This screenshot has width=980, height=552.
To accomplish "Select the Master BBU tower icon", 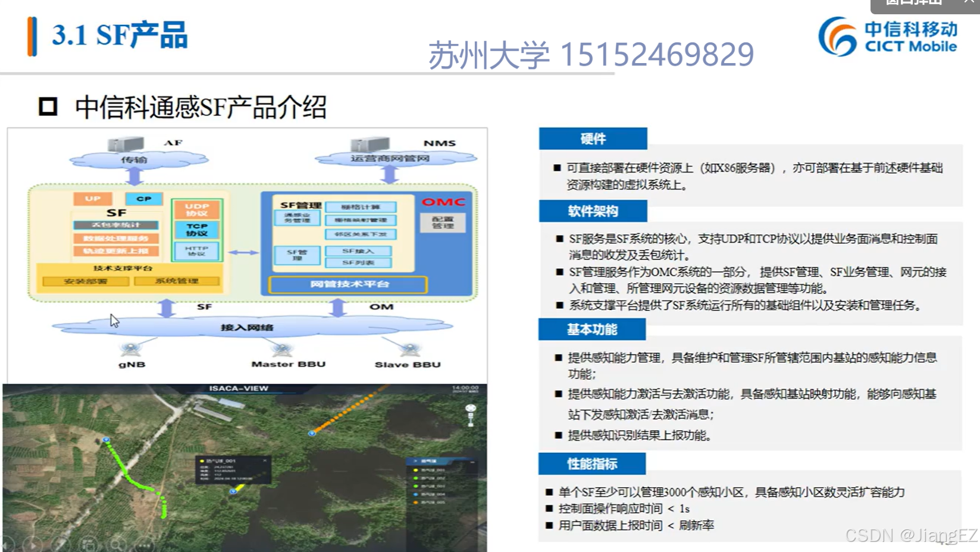I will pyautogui.click(x=282, y=350).
